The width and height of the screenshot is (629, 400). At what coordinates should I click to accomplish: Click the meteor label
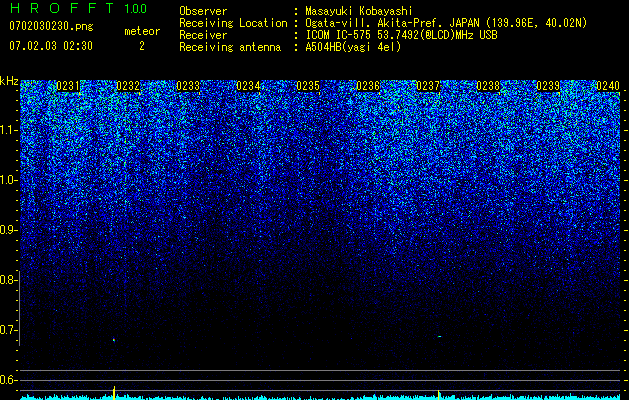point(142,31)
